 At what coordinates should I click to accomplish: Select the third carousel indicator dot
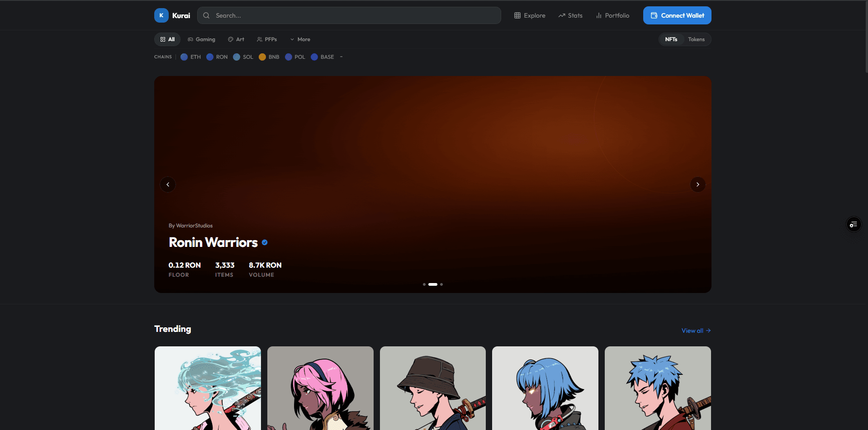441,284
